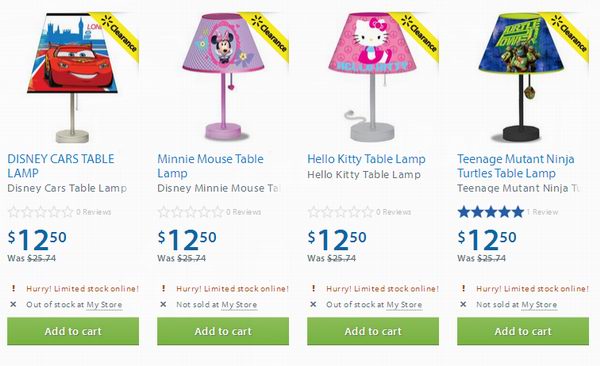600x366 pixels.
Task: Add the Disney Cars lamp to cart
Action: click(x=73, y=331)
